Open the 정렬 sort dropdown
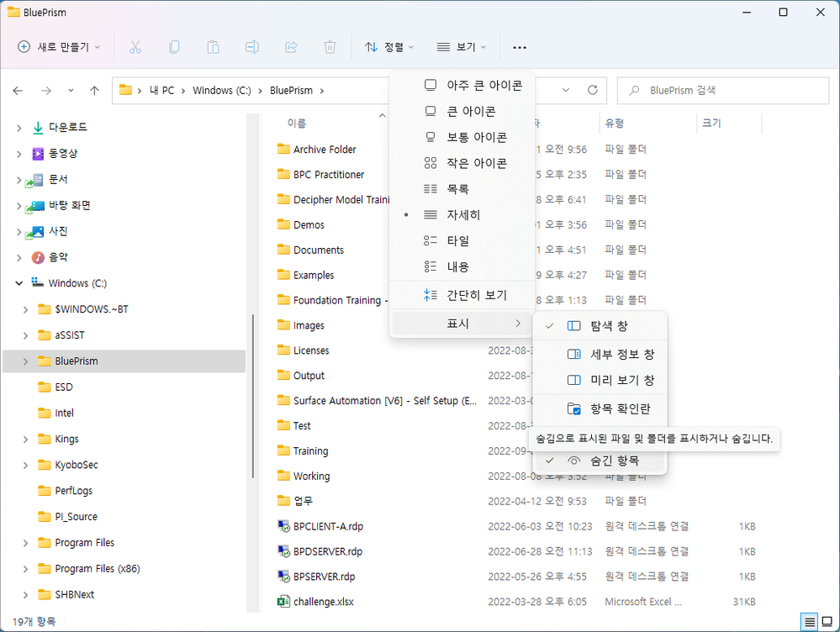Viewport: 840px width, 632px height. [389, 47]
